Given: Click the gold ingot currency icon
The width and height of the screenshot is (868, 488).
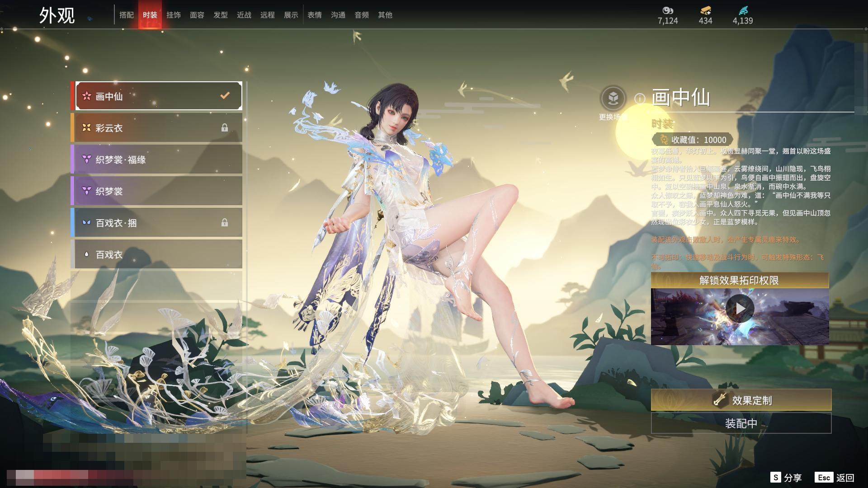Looking at the screenshot, I should click(x=705, y=10).
